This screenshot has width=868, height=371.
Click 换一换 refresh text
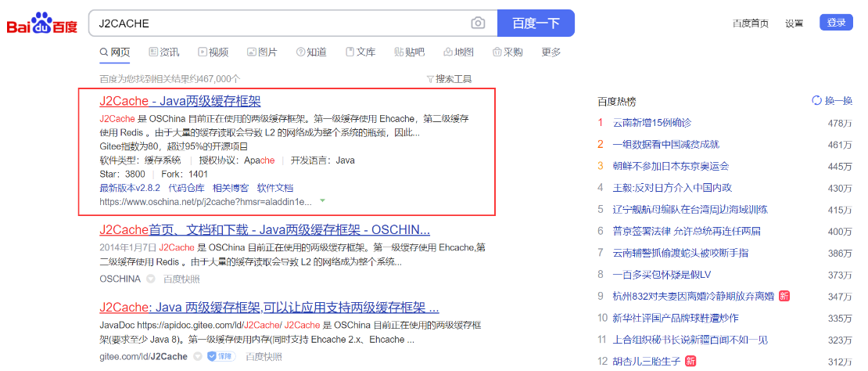pyautogui.click(x=838, y=101)
